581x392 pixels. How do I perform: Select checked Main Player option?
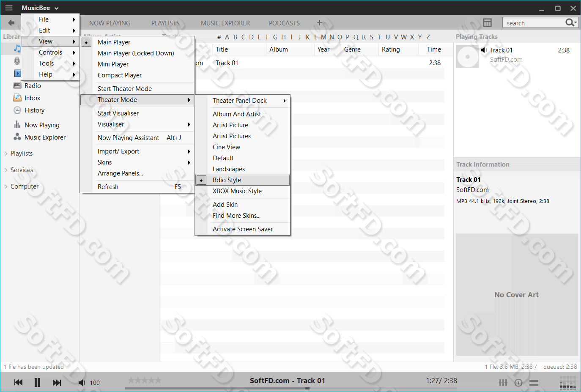(x=137, y=42)
